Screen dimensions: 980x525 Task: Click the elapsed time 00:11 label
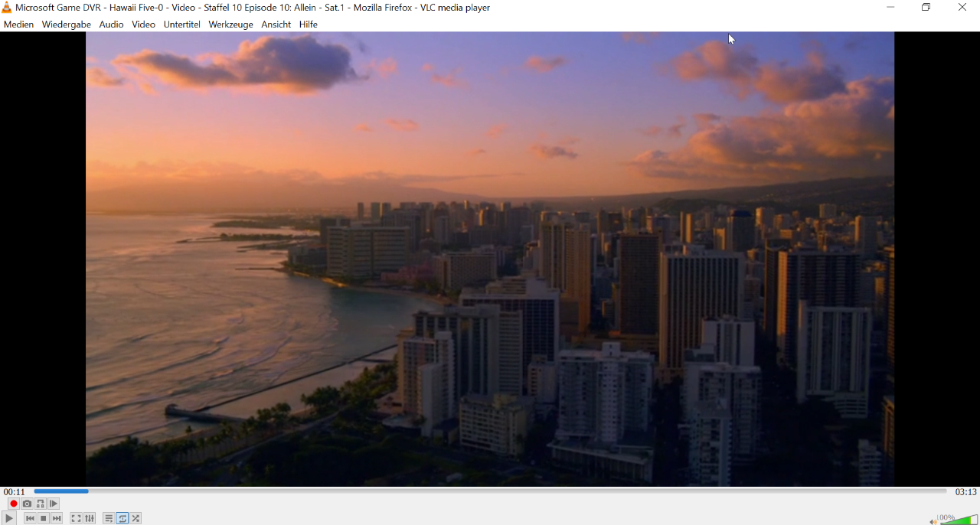[x=15, y=492]
